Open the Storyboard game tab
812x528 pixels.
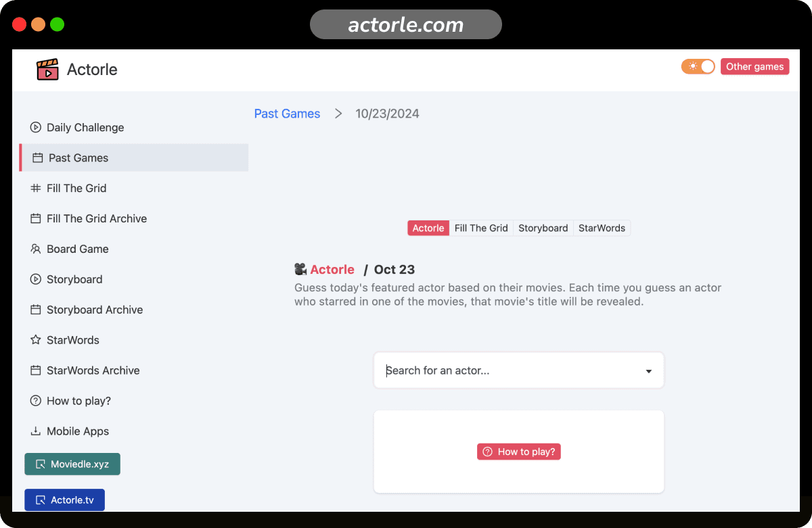point(543,228)
